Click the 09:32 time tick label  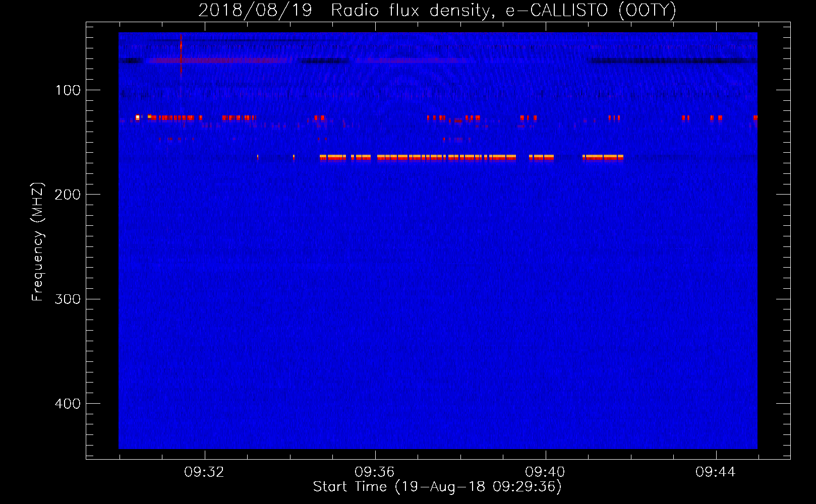point(204,472)
